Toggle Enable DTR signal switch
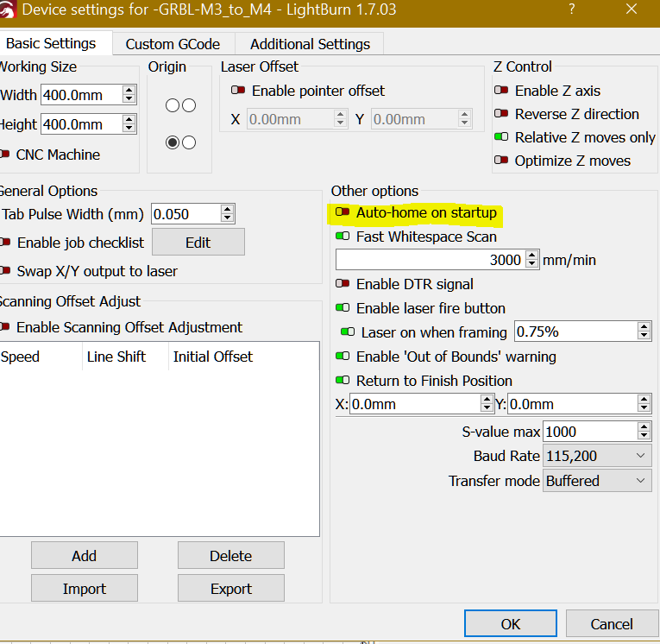This screenshot has height=644, width=660. pyautogui.click(x=343, y=283)
